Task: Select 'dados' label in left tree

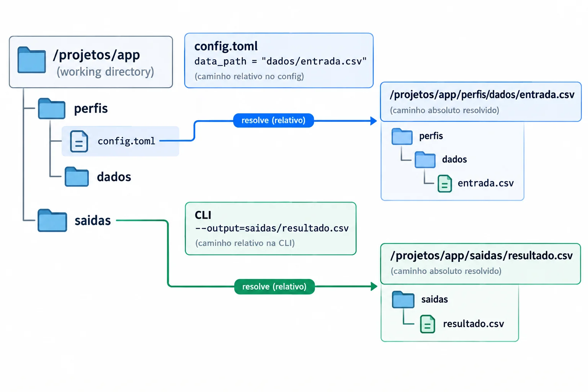Action: [x=114, y=177]
